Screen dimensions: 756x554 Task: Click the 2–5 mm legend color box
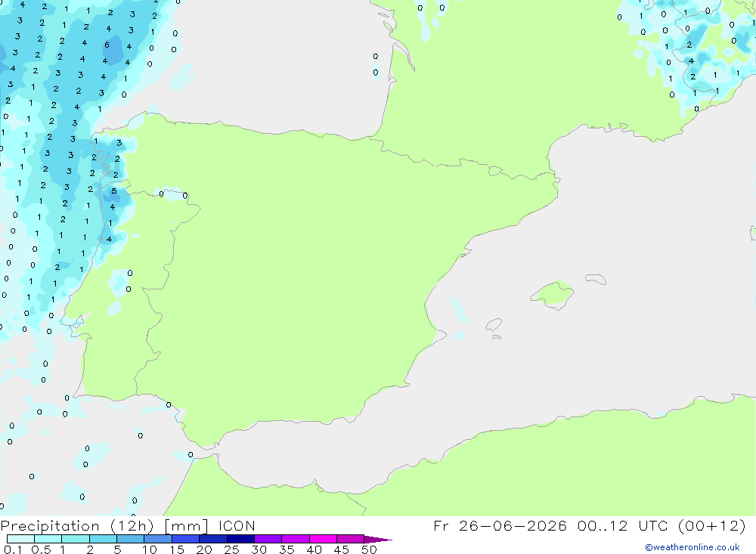(x=103, y=539)
